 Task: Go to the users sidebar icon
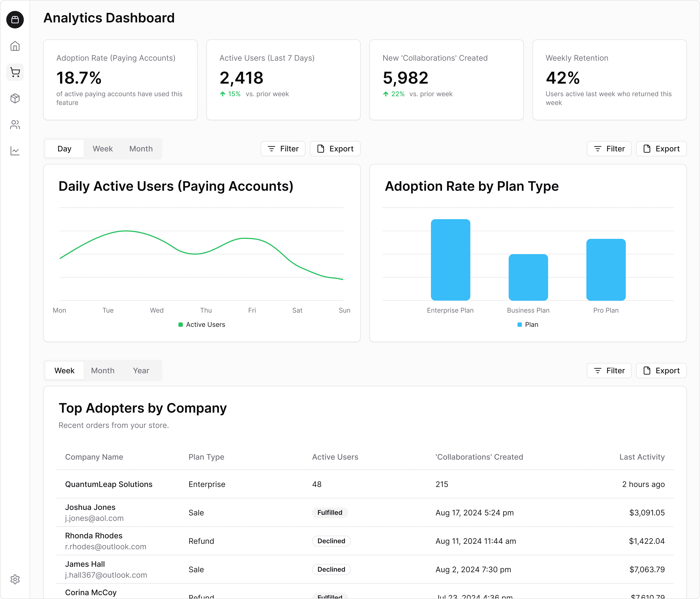[x=15, y=125]
